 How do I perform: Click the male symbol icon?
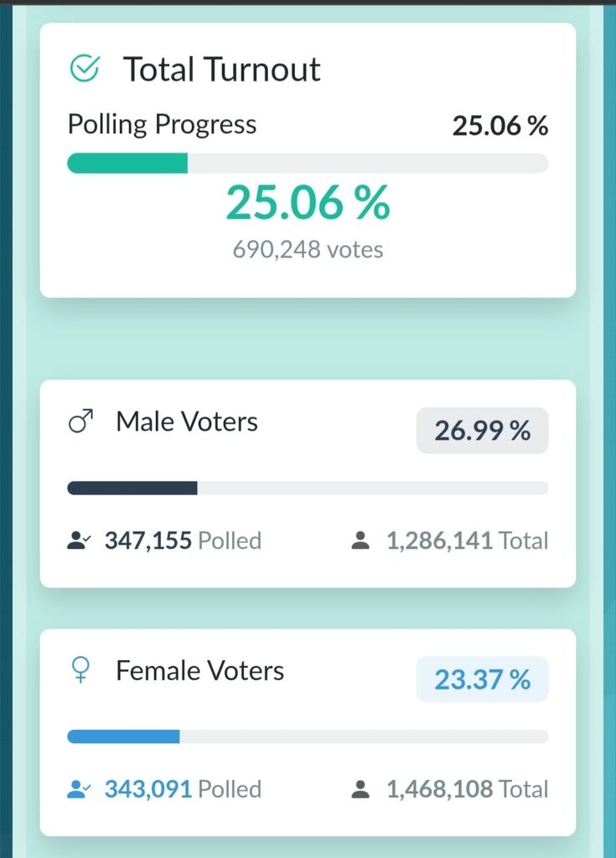pos(80,422)
